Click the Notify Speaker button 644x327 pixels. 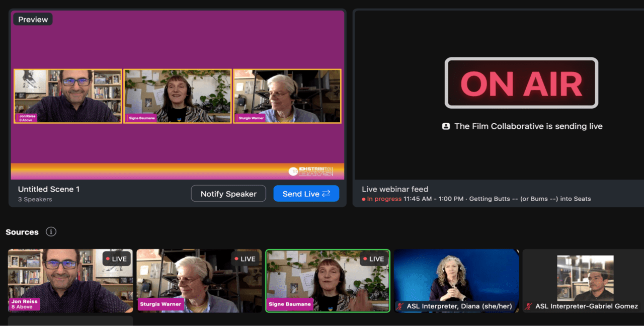click(228, 194)
